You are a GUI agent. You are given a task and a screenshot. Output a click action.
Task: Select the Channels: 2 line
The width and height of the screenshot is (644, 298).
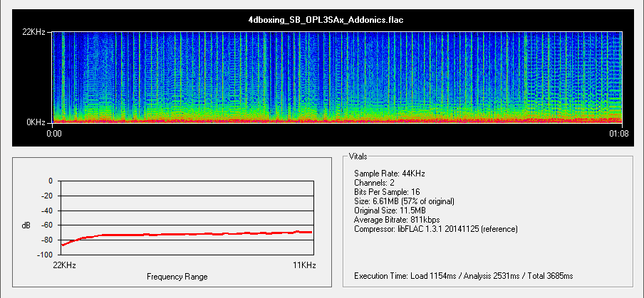[375, 183]
